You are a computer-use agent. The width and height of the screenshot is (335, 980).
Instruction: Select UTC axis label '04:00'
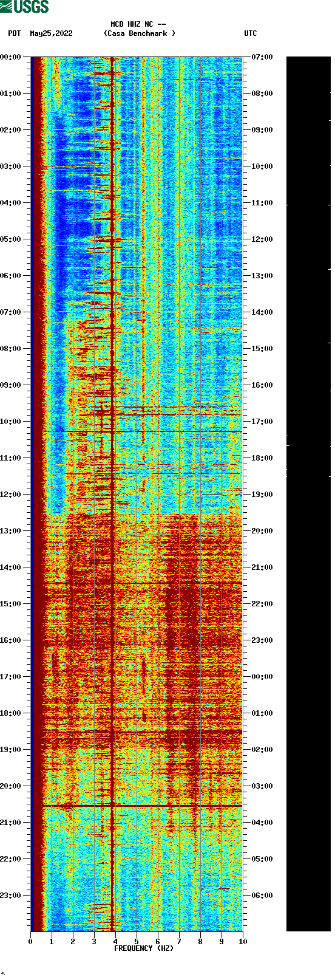262,823
